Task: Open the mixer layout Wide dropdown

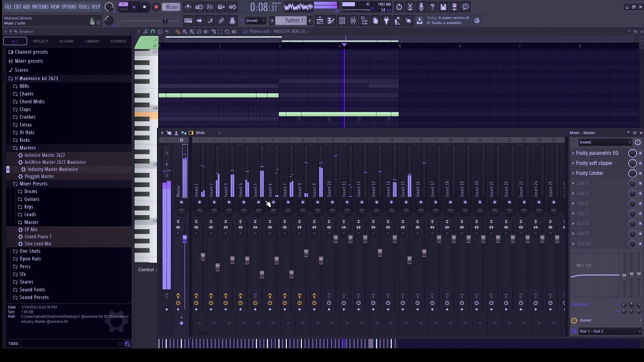Action: tap(200, 133)
